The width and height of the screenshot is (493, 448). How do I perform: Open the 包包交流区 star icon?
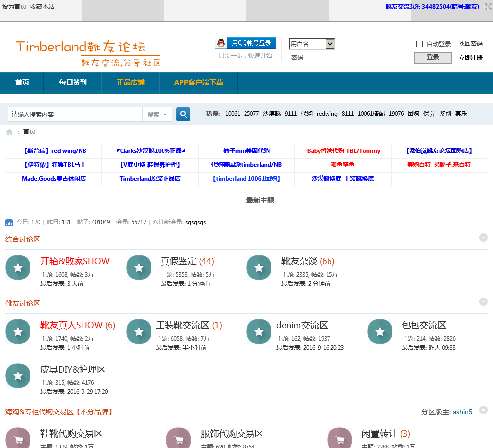380,331
